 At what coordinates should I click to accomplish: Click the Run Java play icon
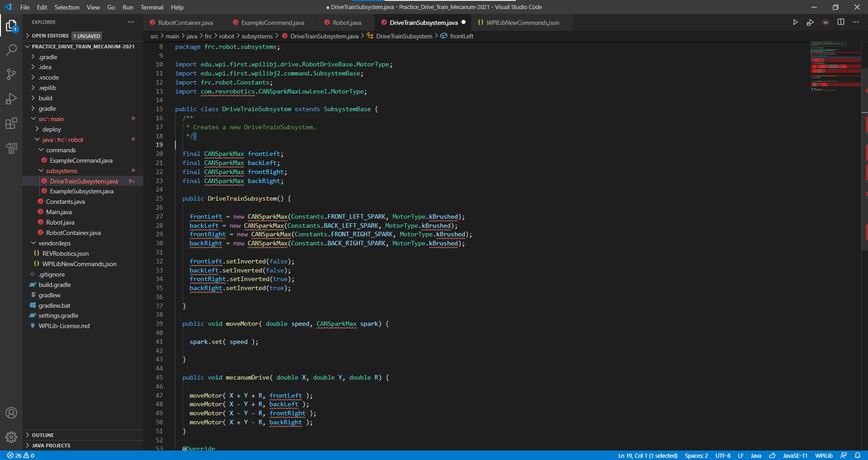pos(795,22)
